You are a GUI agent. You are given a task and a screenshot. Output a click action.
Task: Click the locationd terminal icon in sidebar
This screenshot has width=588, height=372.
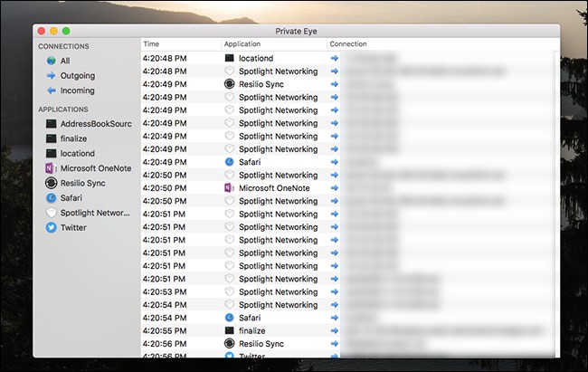(x=51, y=154)
